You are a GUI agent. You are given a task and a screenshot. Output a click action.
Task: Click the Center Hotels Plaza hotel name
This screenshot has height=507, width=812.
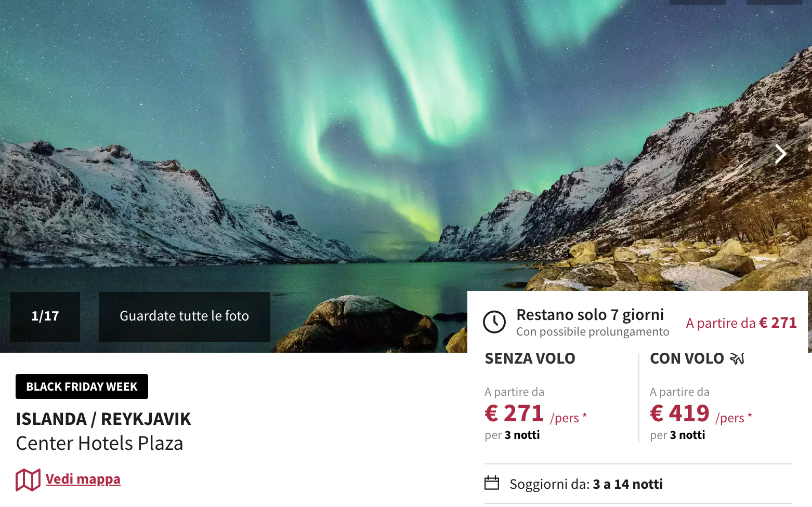click(x=99, y=444)
